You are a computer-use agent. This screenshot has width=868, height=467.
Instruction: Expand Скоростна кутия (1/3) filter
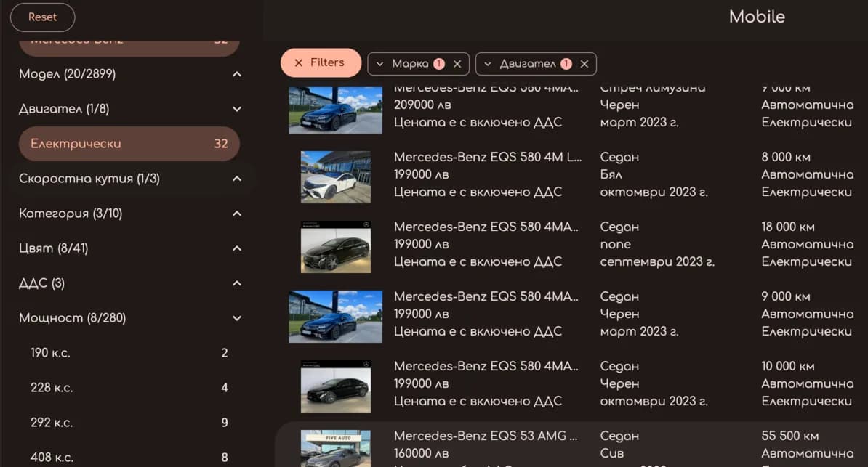(236, 179)
